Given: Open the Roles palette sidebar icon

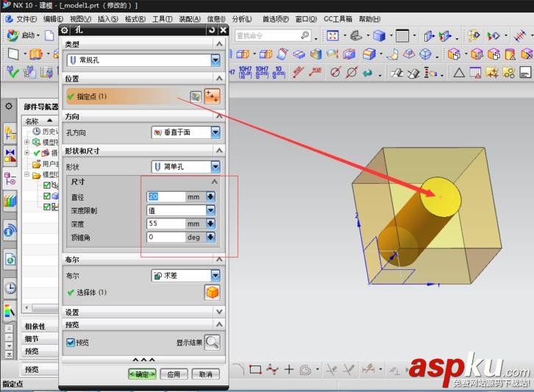Looking at the screenshot, I should coord(10,311).
